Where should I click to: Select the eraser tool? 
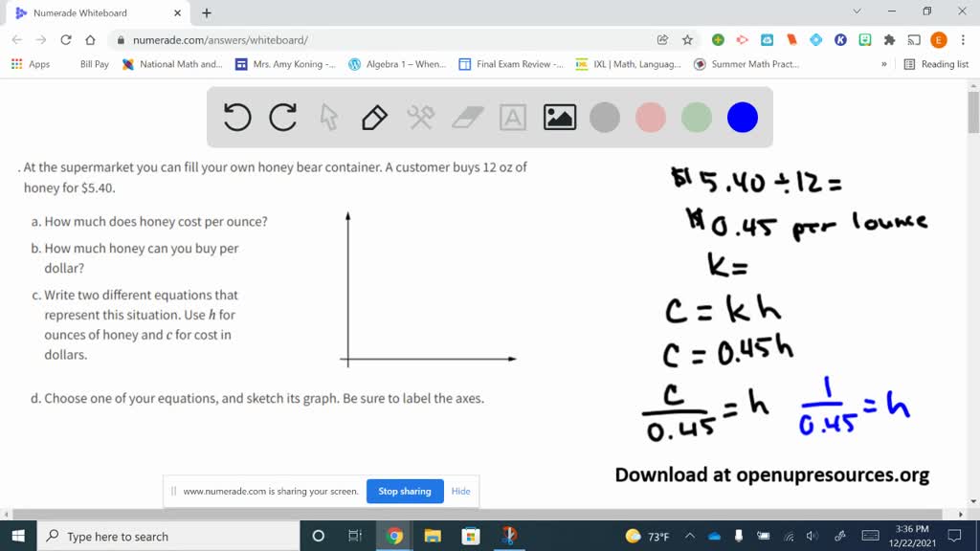click(467, 118)
